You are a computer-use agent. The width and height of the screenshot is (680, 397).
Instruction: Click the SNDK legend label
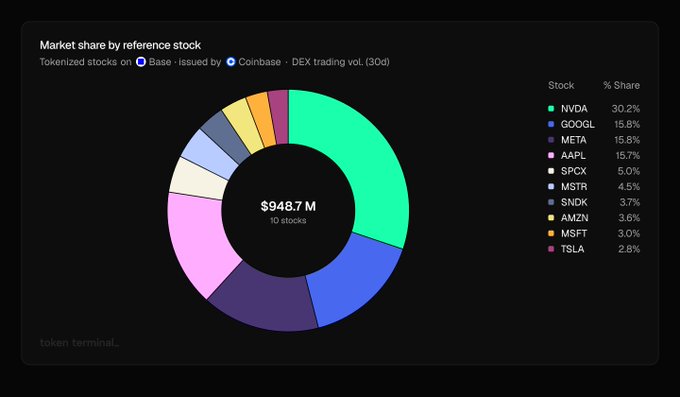click(x=574, y=202)
